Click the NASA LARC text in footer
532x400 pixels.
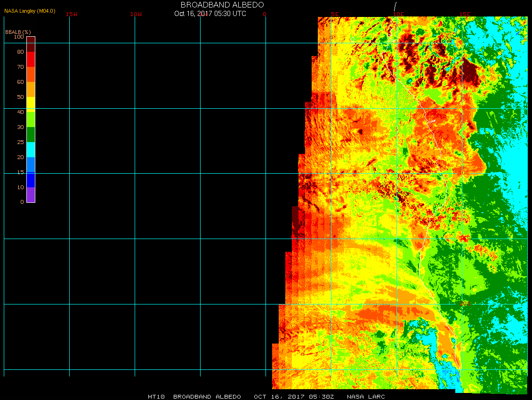click(366, 397)
